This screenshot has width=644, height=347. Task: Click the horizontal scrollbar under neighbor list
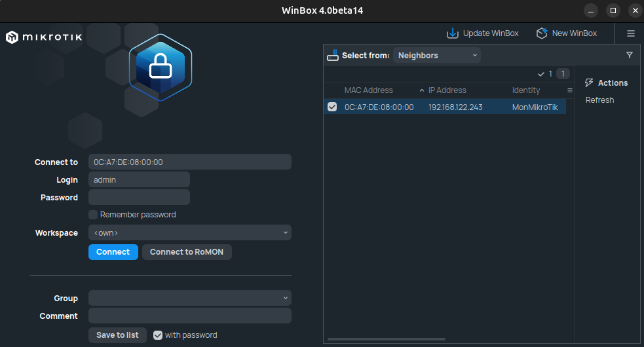pyautogui.click(x=386, y=339)
